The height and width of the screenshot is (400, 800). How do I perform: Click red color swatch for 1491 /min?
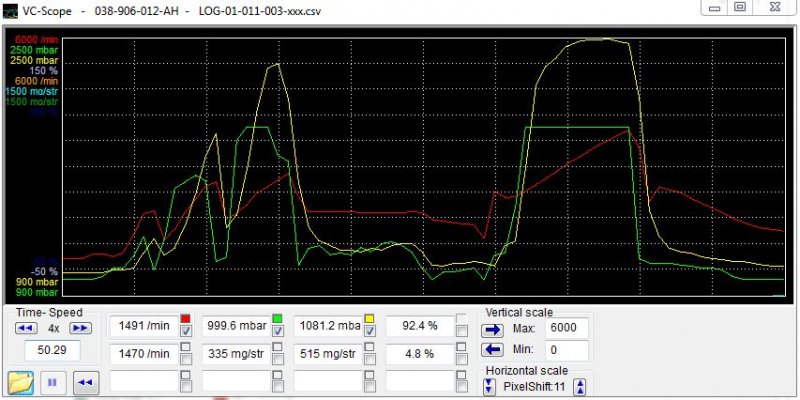click(x=185, y=318)
